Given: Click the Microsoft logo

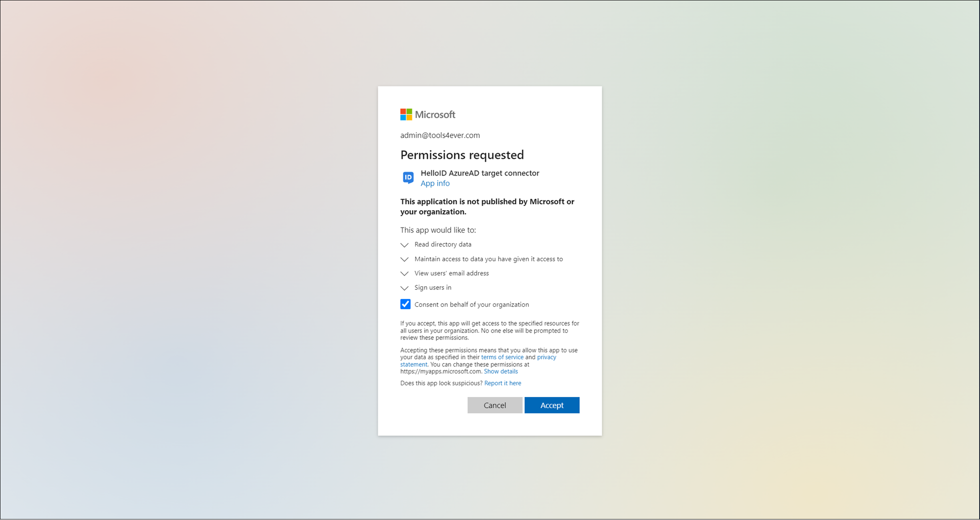Looking at the screenshot, I should coord(428,115).
